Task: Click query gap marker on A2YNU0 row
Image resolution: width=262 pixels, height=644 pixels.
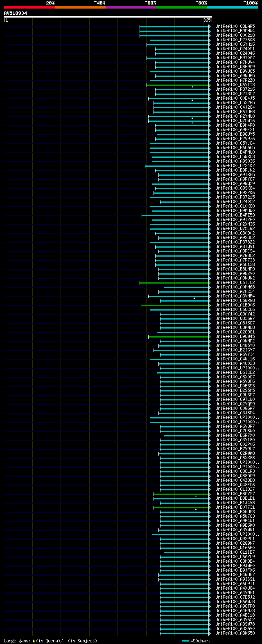Action: [192, 118]
